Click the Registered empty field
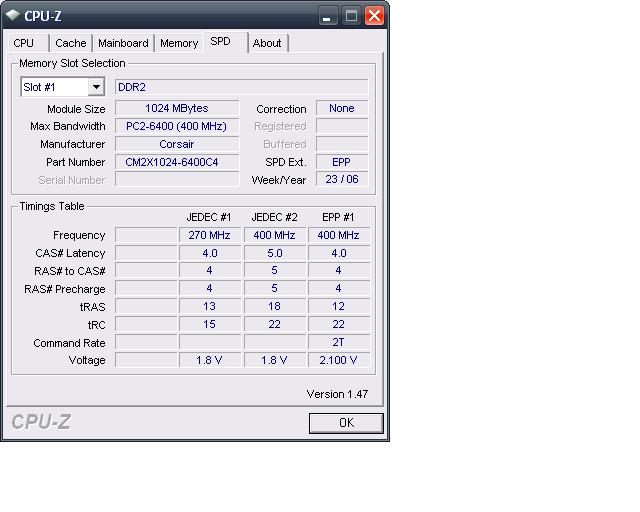Viewport: 640px width, 512px height. pos(342,126)
